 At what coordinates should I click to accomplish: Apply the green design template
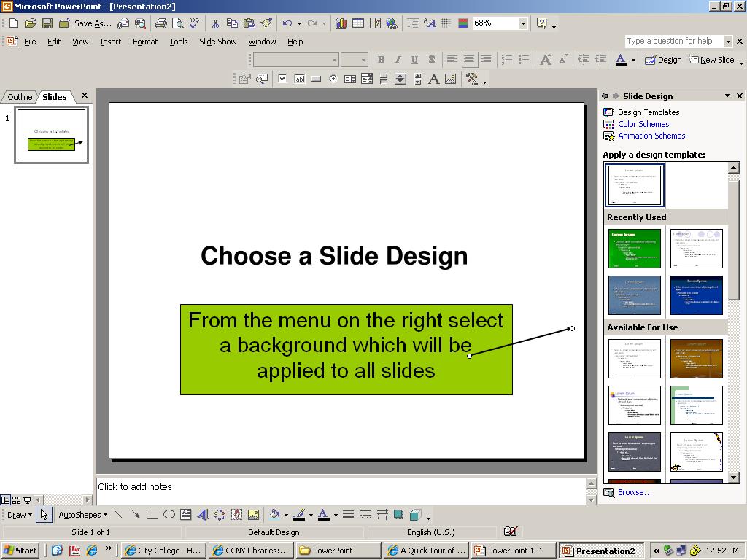tap(635, 248)
